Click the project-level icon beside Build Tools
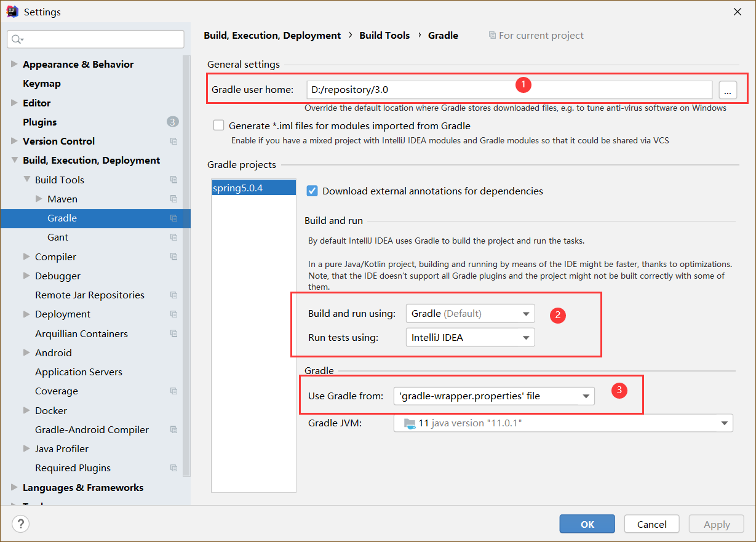Viewport: 756px width, 542px height. click(x=173, y=180)
